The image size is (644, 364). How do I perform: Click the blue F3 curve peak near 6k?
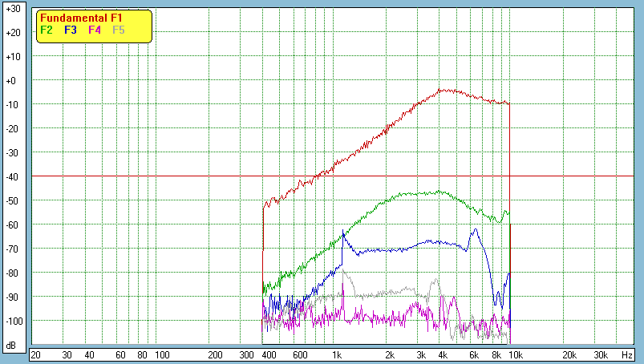click(x=476, y=229)
